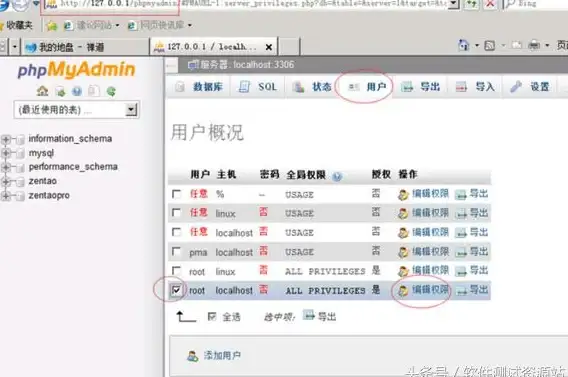Click the Bing search box
This screenshot has width=568, height=377.
coord(536,4)
